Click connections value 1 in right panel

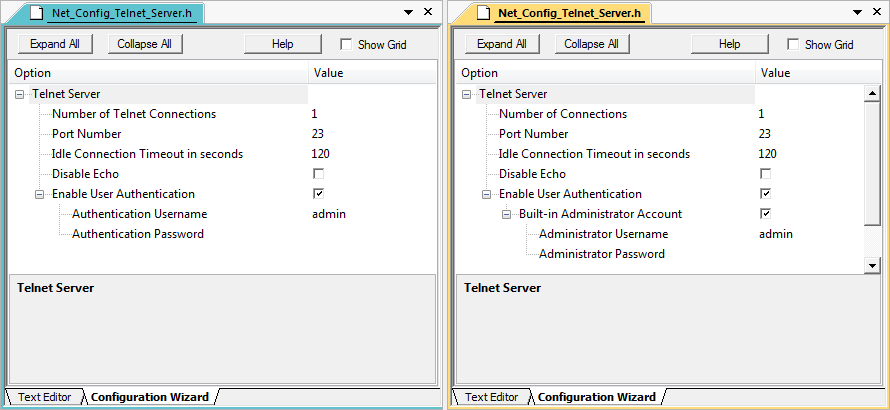coord(761,114)
